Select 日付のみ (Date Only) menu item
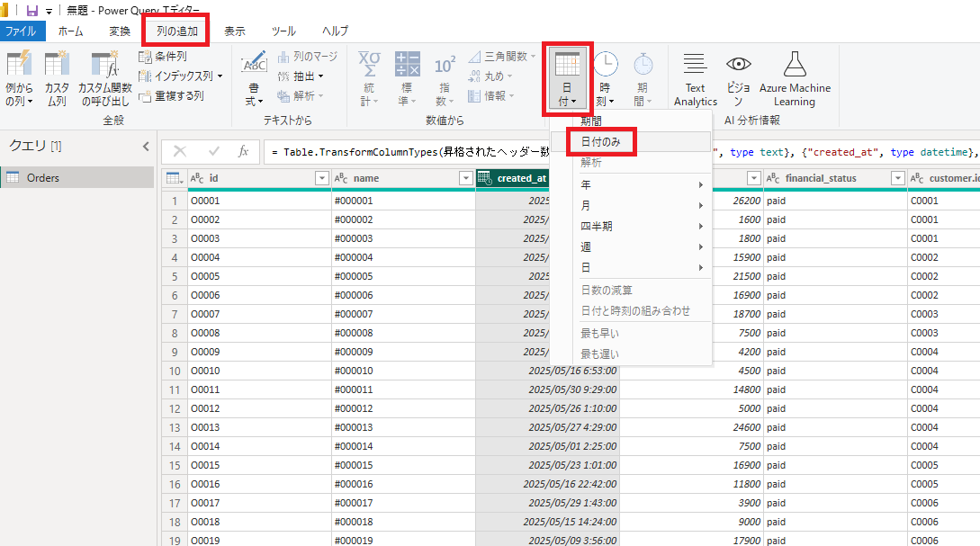 tap(600, 142)
